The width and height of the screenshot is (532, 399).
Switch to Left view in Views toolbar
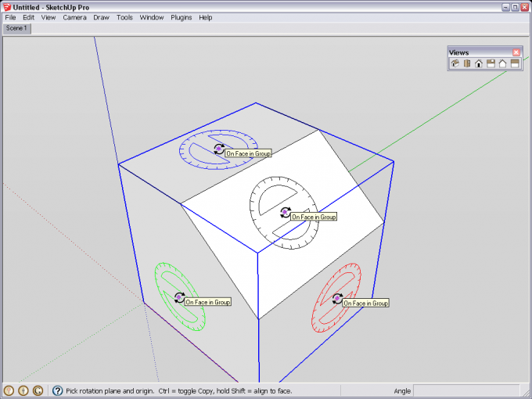tap(515, 64)
